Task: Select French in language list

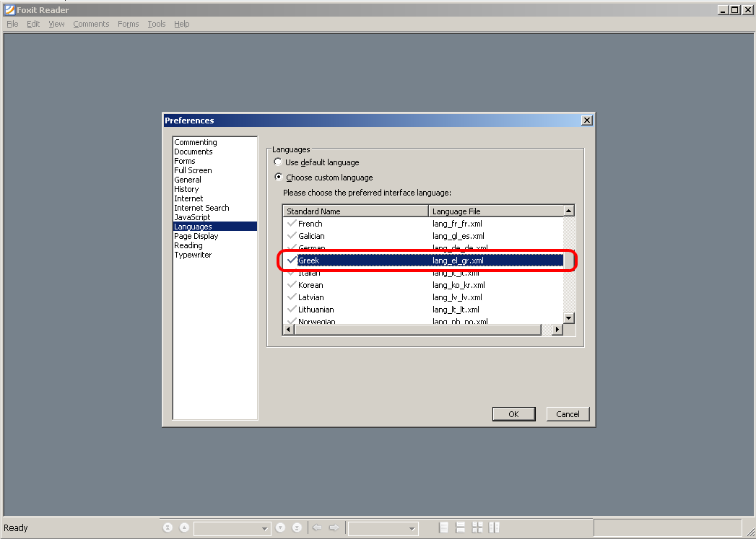Action: pyautogui.click(x=310, y=224)
